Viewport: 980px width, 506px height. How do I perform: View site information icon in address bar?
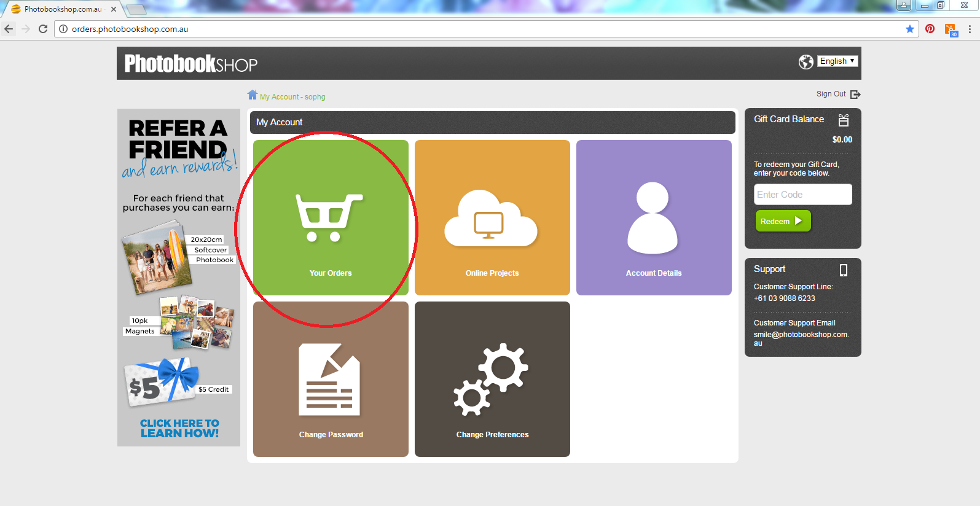tap(63, 29)
